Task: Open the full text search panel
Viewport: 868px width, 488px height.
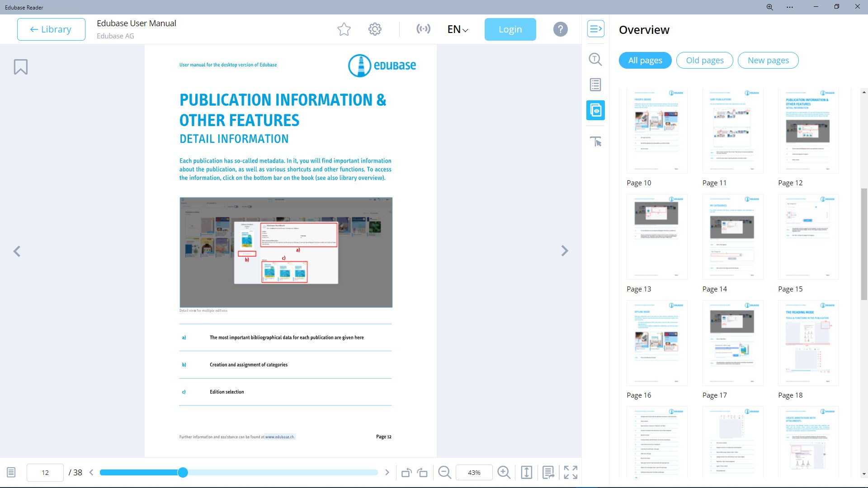Action: pyautogui.click(x=595, y=59)
